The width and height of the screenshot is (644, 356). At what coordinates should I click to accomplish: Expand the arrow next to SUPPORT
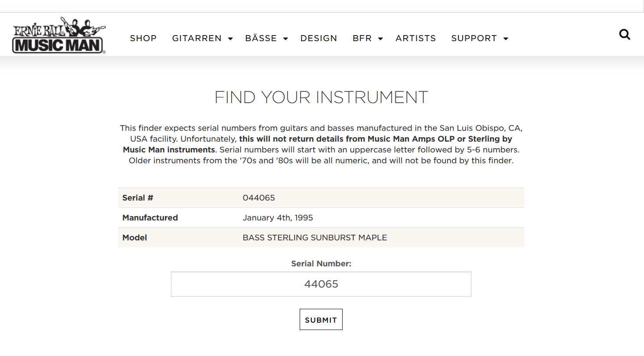pos(506,39)
